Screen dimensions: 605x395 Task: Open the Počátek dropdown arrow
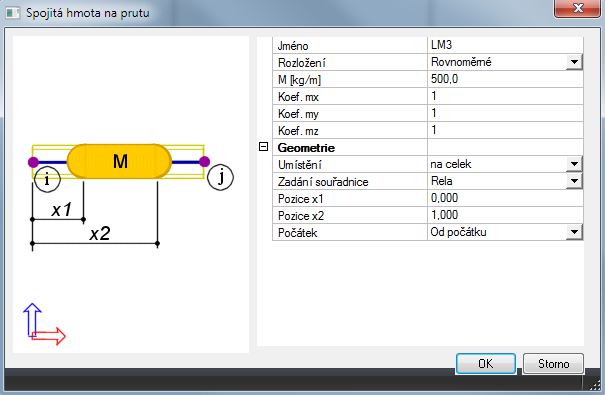[574, 232]
